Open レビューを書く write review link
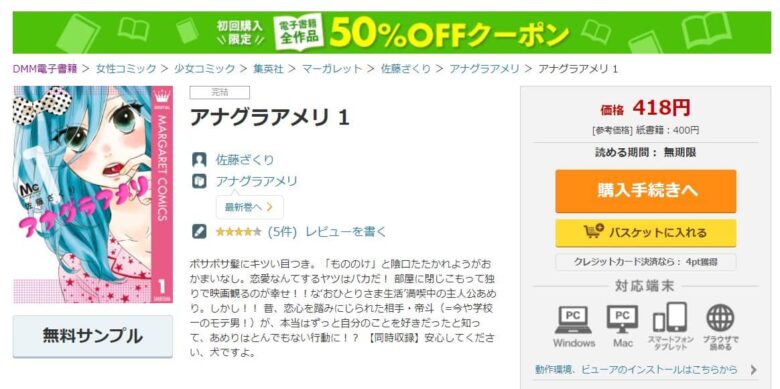The width and height of the screenshot is (780, 389). tap(346, 232)
